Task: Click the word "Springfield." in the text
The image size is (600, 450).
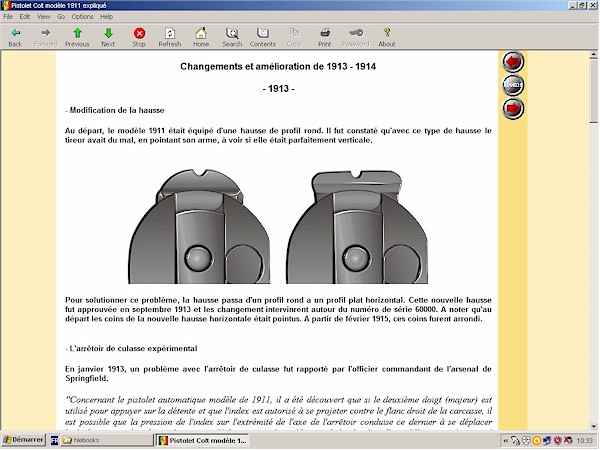Action: click(86, 379)
